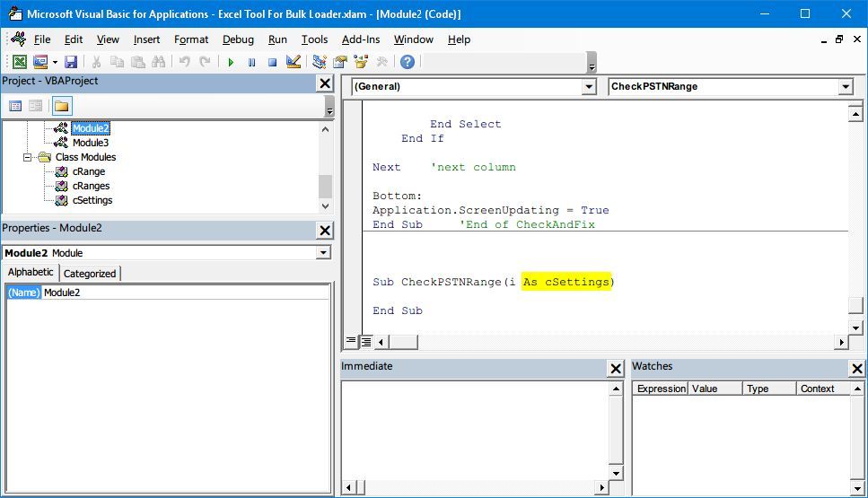Select the cRange class module
This screenshot has height=498, width=868.
pyautogui.click(x=89, y=171)
